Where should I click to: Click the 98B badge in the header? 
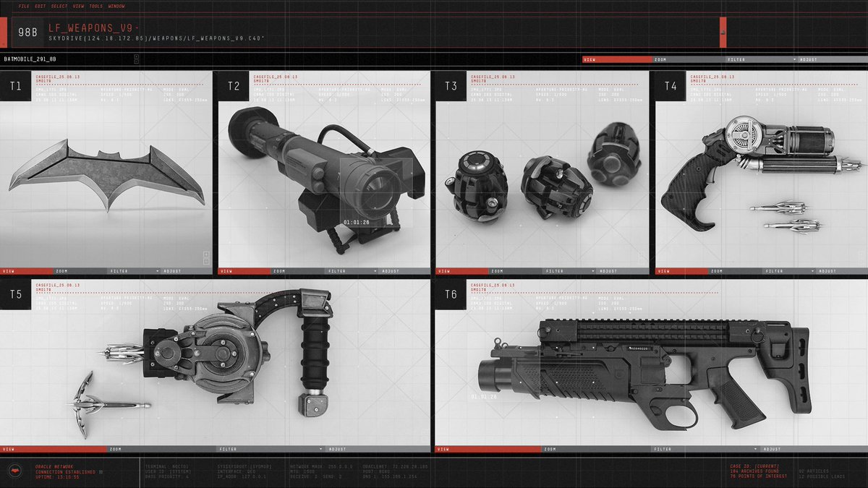[27, 32]
